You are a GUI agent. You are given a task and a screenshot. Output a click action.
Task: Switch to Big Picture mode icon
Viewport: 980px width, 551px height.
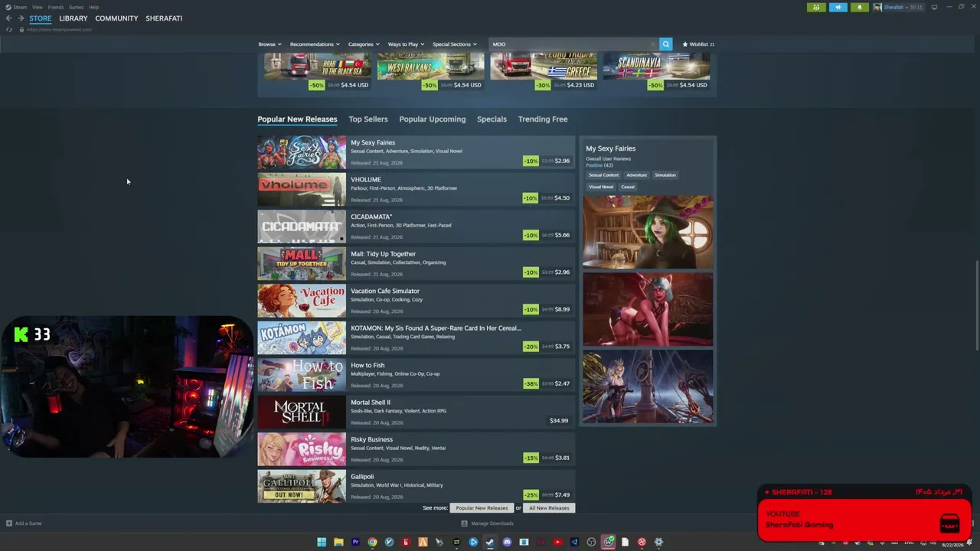click(x=933, y=8)
